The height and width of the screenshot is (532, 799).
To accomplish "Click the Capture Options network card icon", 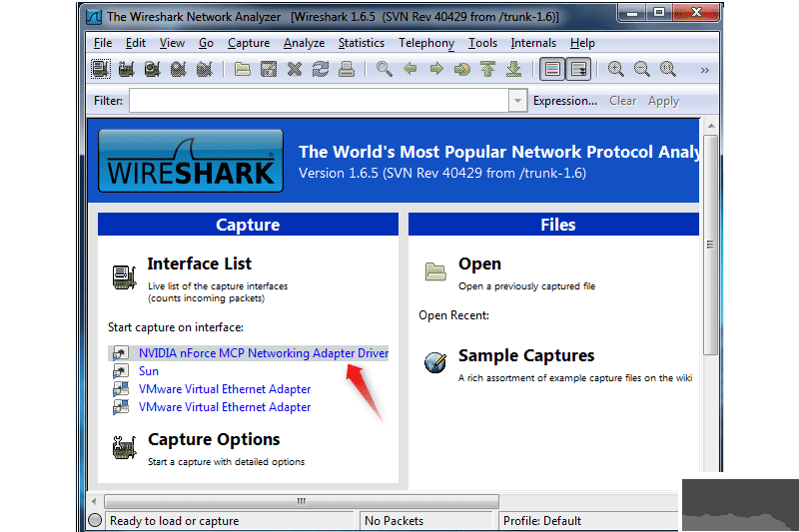I will (x=124, y=448).
